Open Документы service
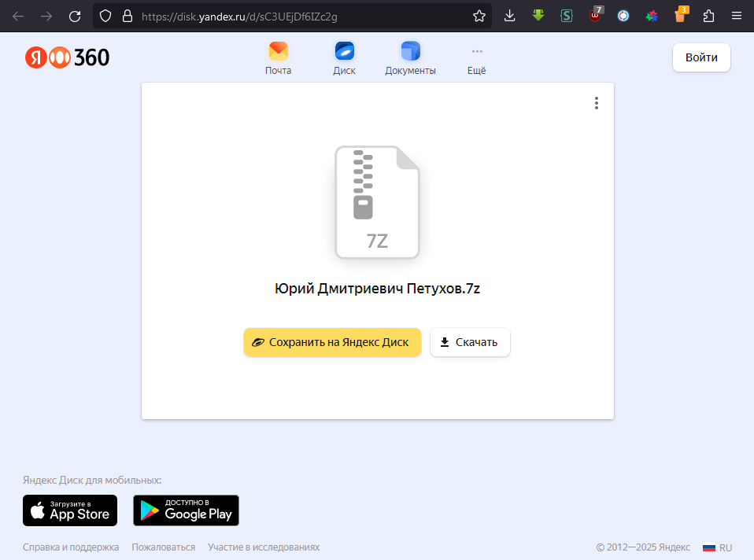 (x=410, y=59)
